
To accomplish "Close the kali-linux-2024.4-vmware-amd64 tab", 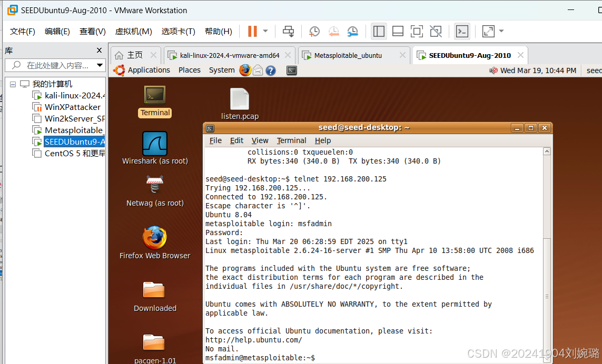I will 288,55.
